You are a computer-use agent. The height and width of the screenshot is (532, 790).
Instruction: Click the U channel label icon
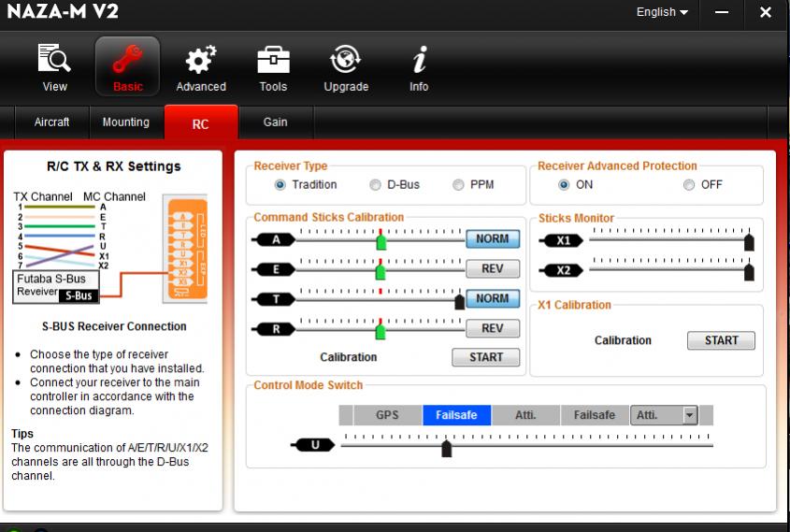click(314, 445)
